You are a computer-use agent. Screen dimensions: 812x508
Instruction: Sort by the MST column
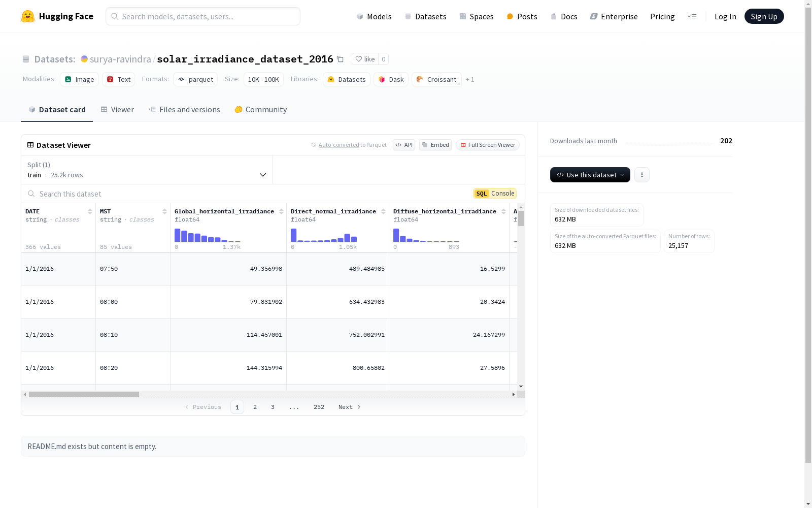pyautogui.click(x=164, y=211)
